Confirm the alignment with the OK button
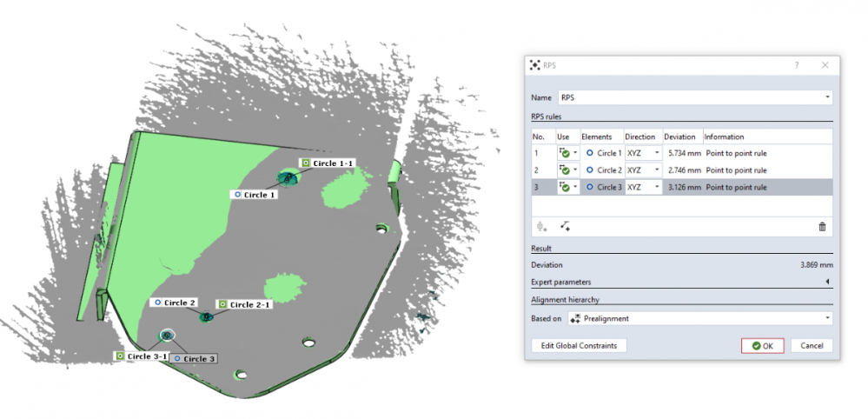 coord(762,346)
